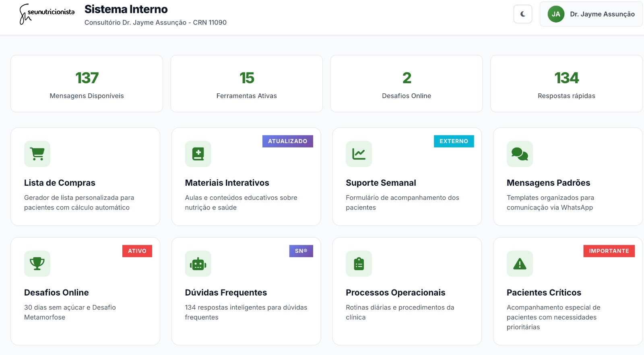Click the shopping cart icon

click(37, 154)
